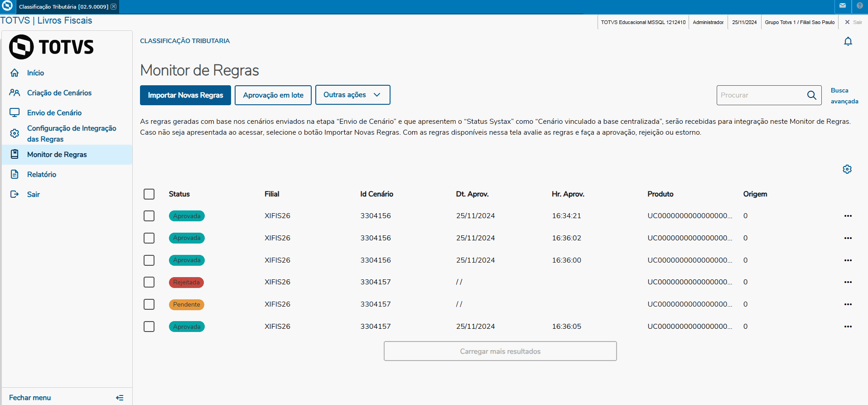
Task: Open table settings gear icon
Action: click(847, 169)
